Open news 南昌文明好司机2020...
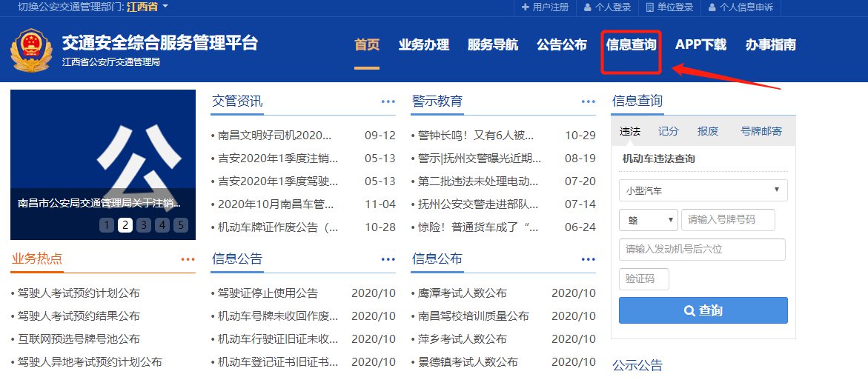This screenshot has width=868, height=377. [274, 136]
